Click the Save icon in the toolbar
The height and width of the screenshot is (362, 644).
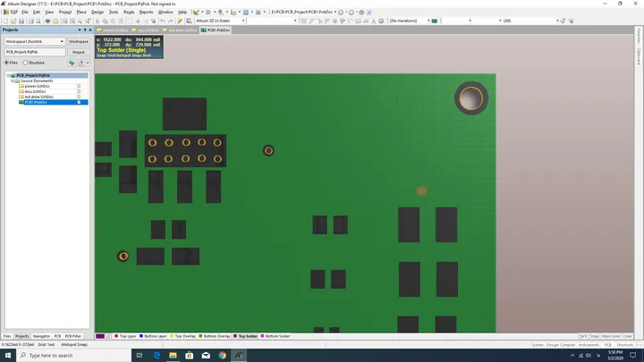tap(21, 21)
